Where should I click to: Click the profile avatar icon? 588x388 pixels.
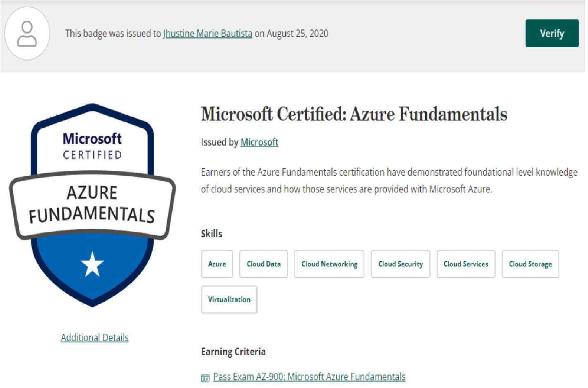click(27, 34)
